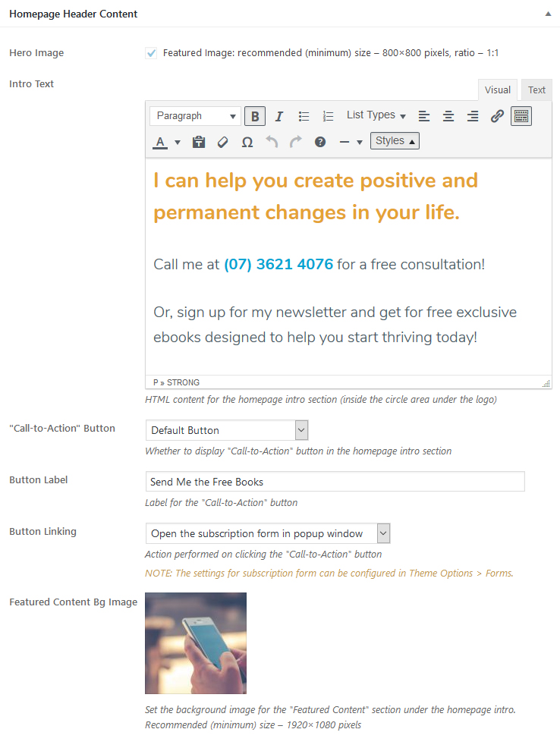The image size is (560, 748).
Task: Open keyboard shortcuts help icon
Action: coord(320,142)
